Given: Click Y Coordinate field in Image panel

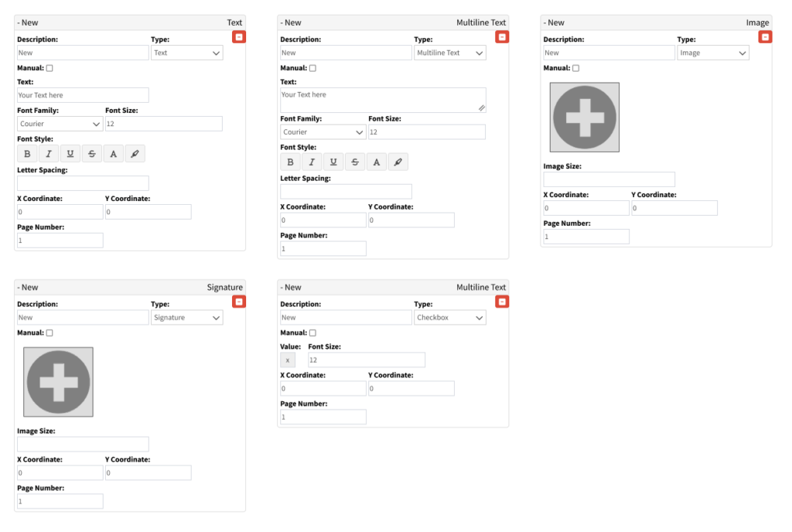Looking at the screenshot, I should click(x=674, y=208).
